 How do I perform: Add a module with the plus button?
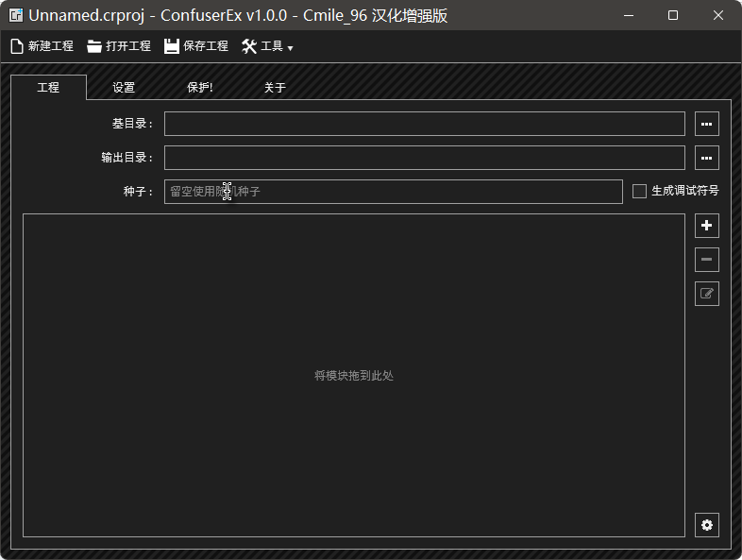point(706,226)
